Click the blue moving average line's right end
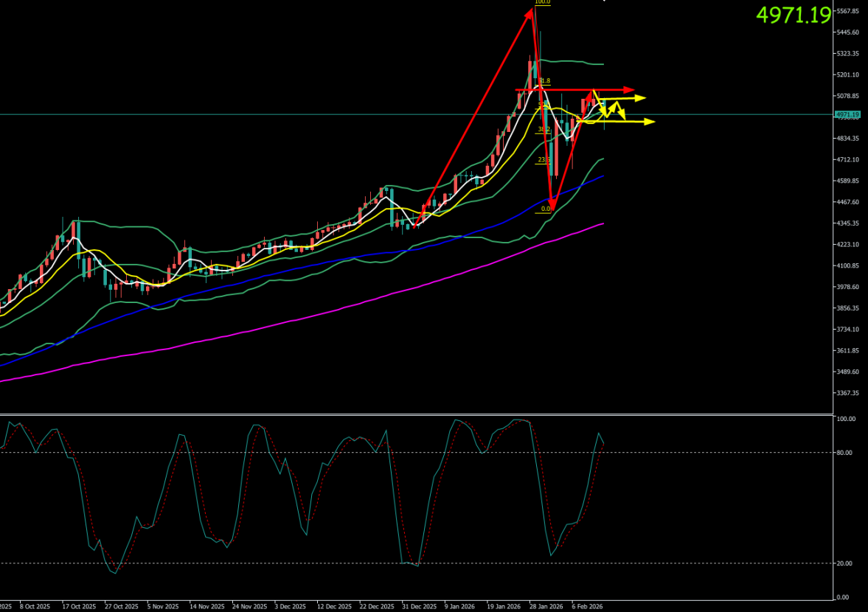The width and height of the screenshot is (868, 612). click(603, 176)
